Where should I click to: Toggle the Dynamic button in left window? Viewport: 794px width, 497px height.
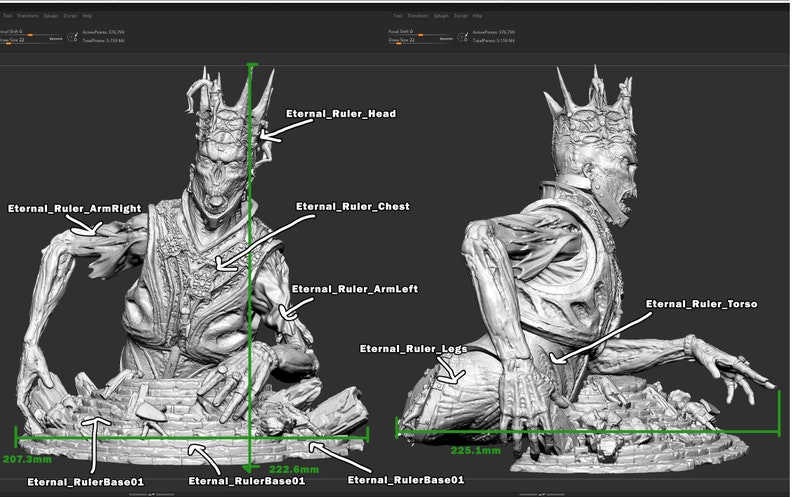56,39
